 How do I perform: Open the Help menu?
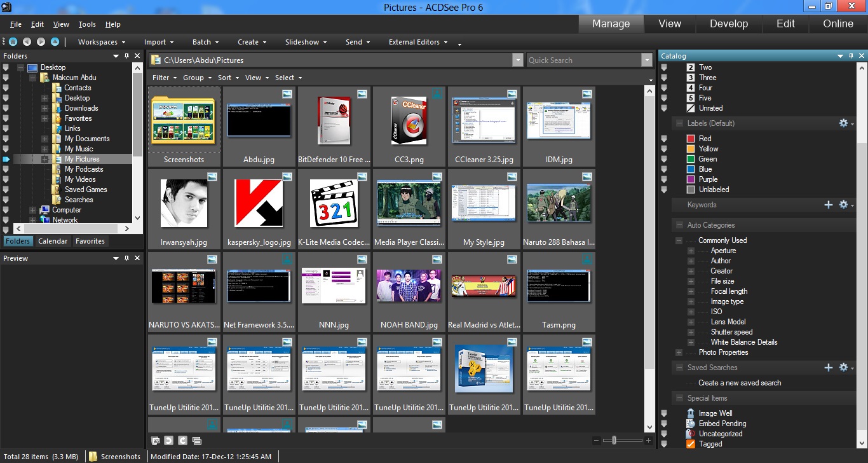(x=112, y=24)
